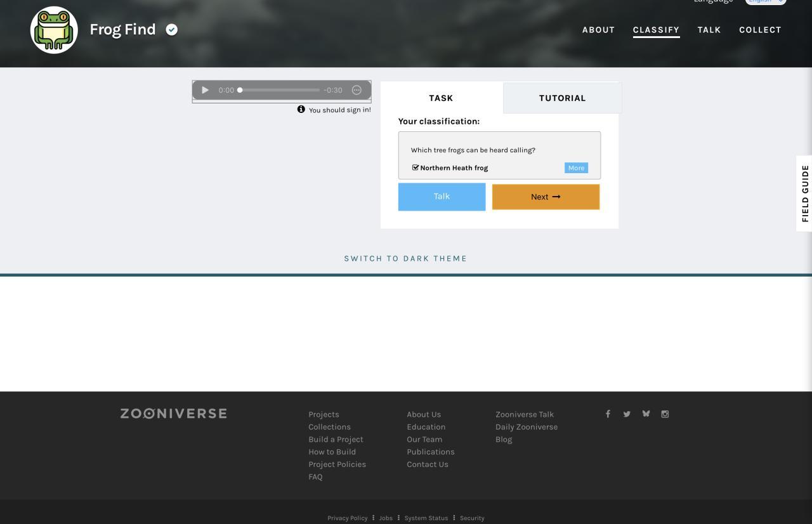Open the Contact Us footer link
The image size is (812, 524).
click(428, 464)
